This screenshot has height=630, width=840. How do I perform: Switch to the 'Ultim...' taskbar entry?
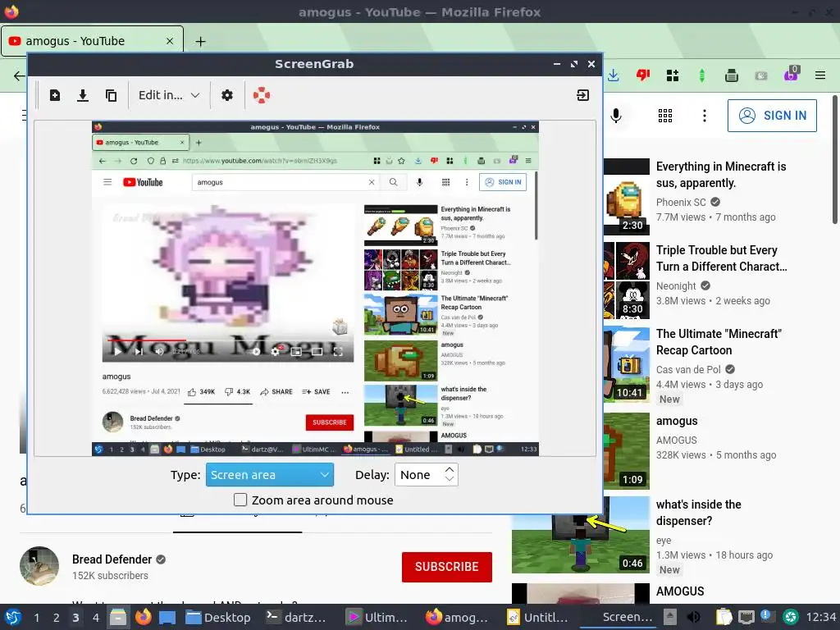pyautogui.click(x=376, y=617)
